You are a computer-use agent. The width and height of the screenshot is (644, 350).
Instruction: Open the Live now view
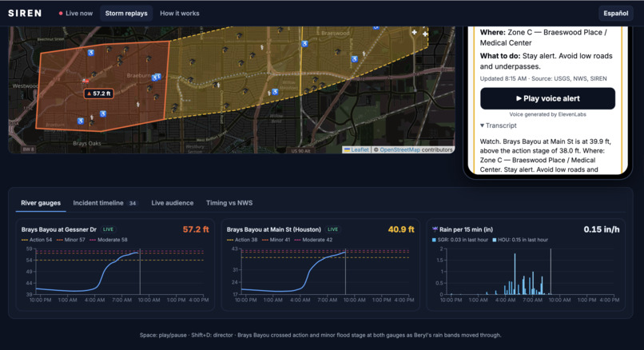point(76,13)
